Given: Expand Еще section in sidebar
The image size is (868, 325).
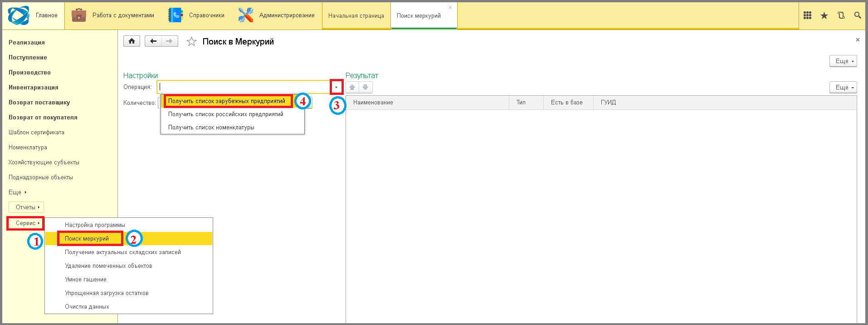Looking at the screenshot, I should [18, 192].
